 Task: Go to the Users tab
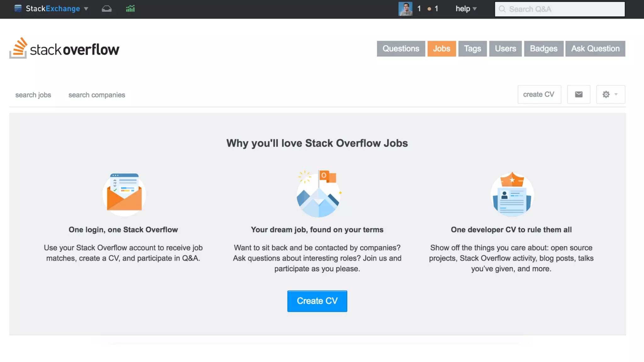point(505,49)
